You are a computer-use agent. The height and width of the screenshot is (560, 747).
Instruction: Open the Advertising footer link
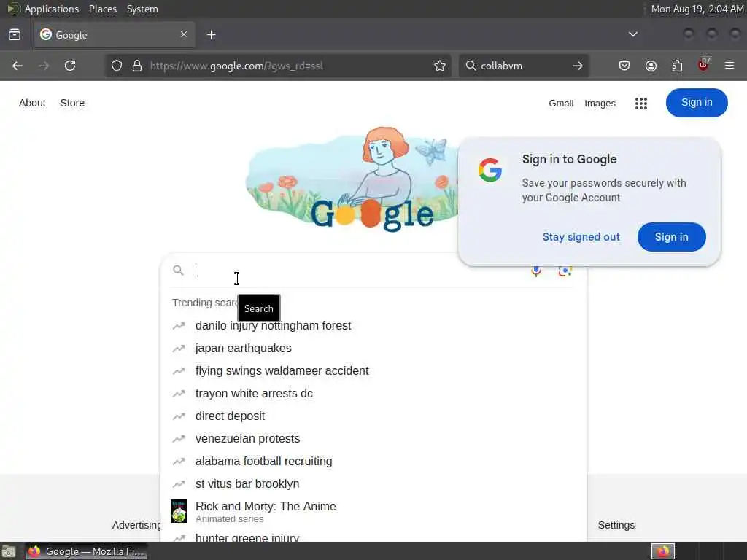136,525
